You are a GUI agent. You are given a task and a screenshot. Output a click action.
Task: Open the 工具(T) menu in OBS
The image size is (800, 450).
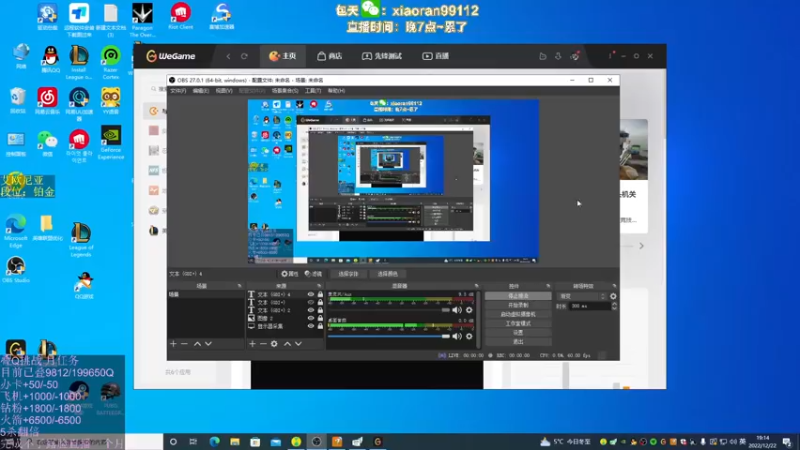coord(313,91)
